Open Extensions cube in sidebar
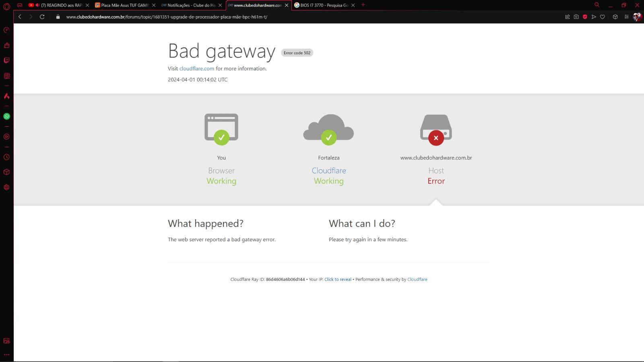The width and height of the screenshot is (644, 362). tap(6, 172)
